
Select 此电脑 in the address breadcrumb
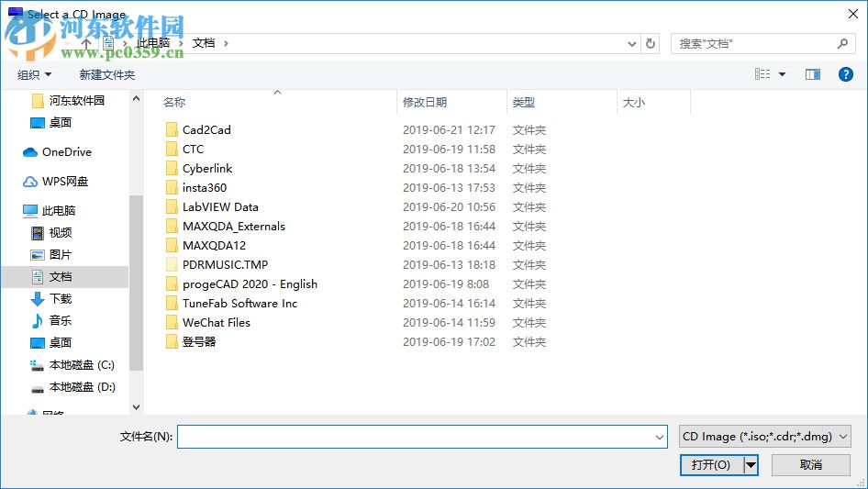pos(153,43)
